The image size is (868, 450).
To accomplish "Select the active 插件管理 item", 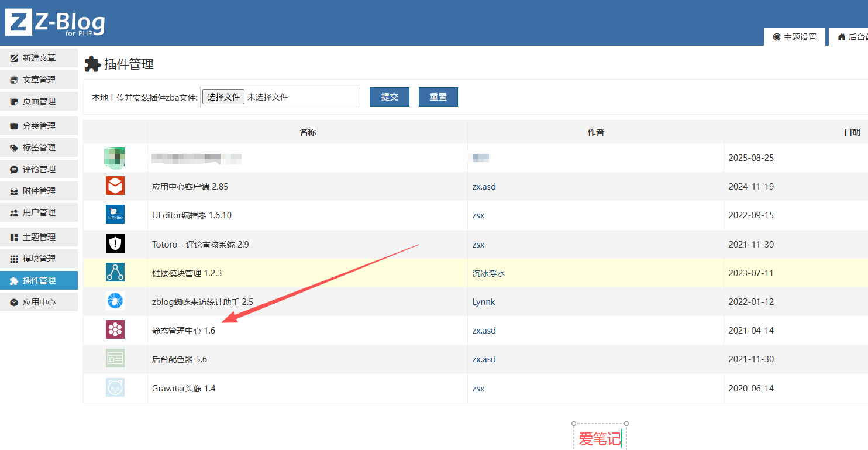I will coord(39,280).
